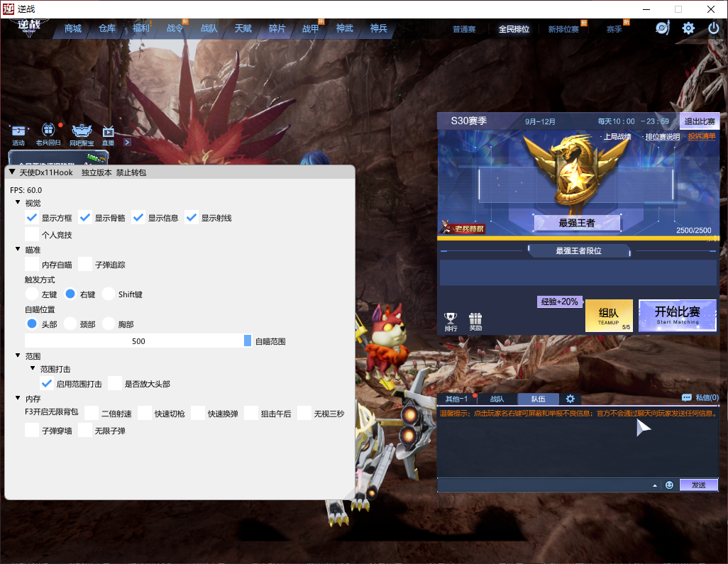Click the 老兵回归 gift icon
The width and height of the screenshot is (728, 564).
48,132
